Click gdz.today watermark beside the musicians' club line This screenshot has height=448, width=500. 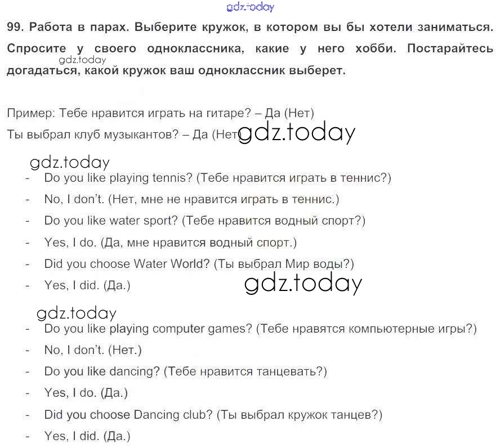tap(298, 133)
